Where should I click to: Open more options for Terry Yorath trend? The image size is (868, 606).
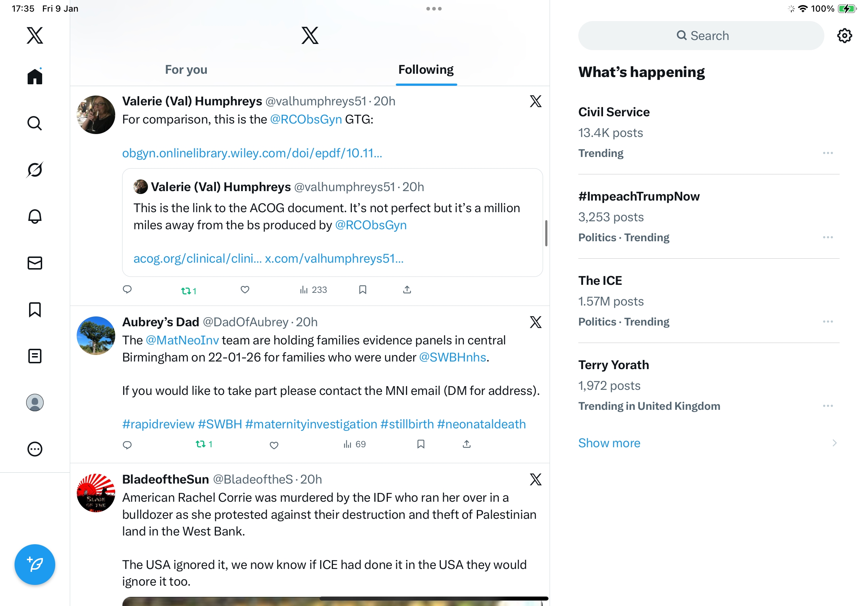(x=828, y=406)
